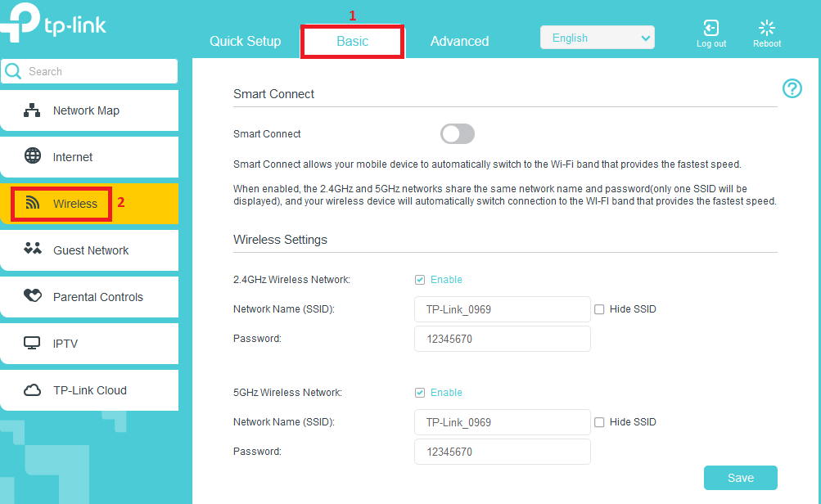Open Wireless via the Wi-Fi signal icon

pyautogui.click(x=34, y=203)
